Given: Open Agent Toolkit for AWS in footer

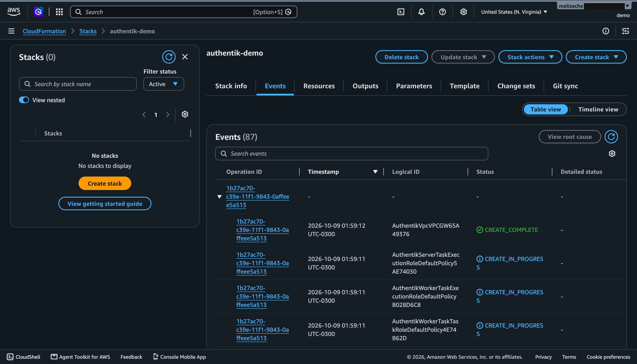Looking at the screenshot, I should 80,357.
